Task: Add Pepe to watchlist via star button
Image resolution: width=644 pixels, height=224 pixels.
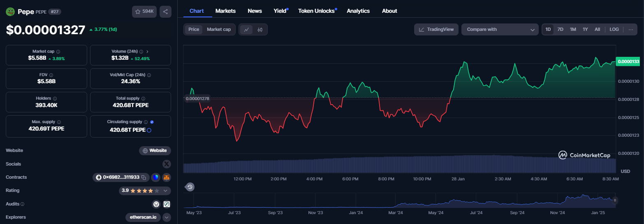Action: click(144, 12)
